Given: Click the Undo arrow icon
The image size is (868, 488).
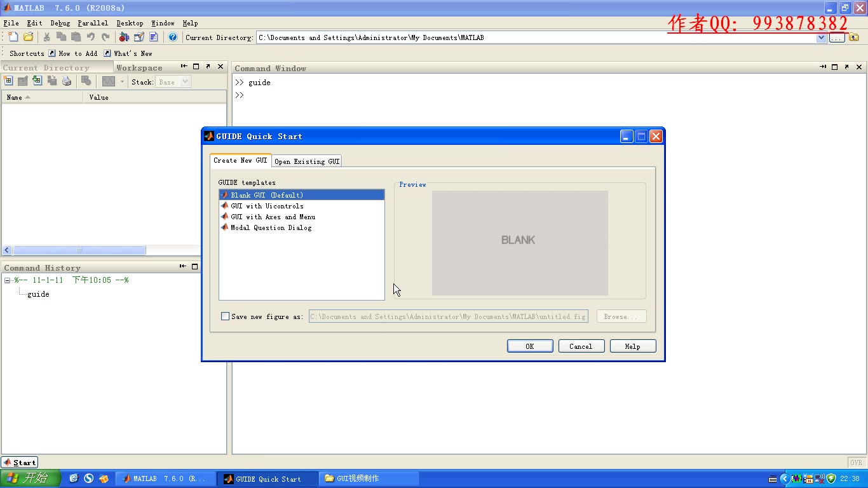Looking at the screenshot, I should 90,37.
